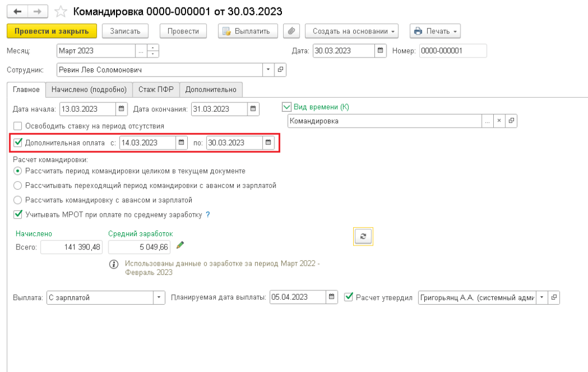588x372 pixels.
Task: Click the paperclip attachments icon
Action: pyautogui.click(x=291, y=31)
